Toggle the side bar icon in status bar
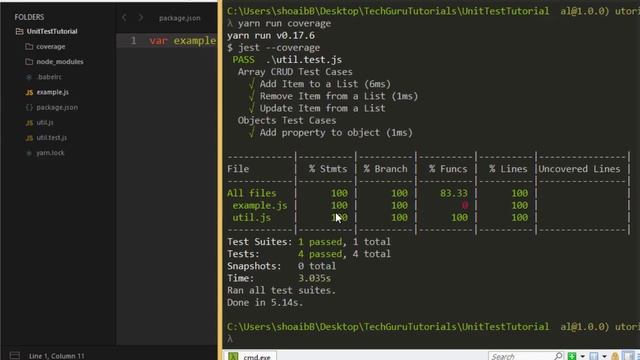The image size is (640, 360). [x=15, y=356]
